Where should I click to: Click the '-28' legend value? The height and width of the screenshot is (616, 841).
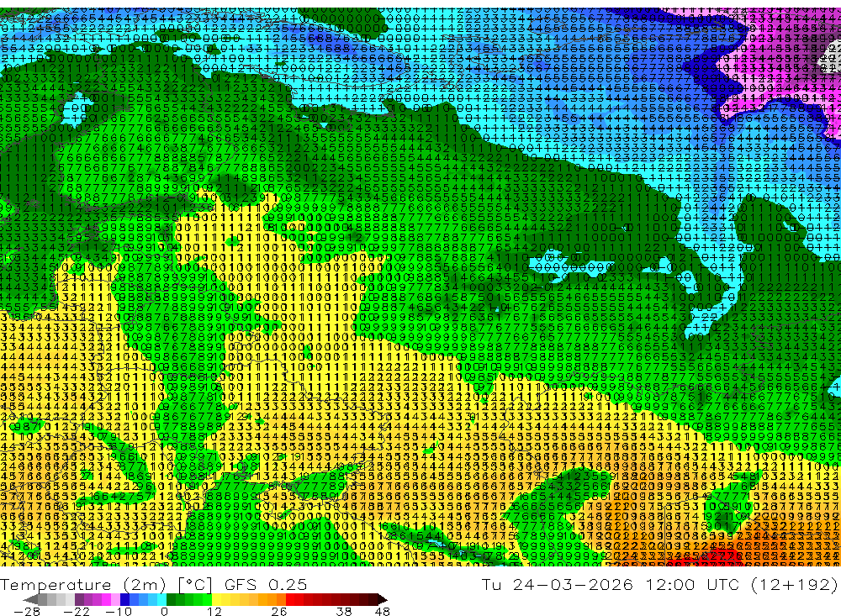[x=27, y=611]
